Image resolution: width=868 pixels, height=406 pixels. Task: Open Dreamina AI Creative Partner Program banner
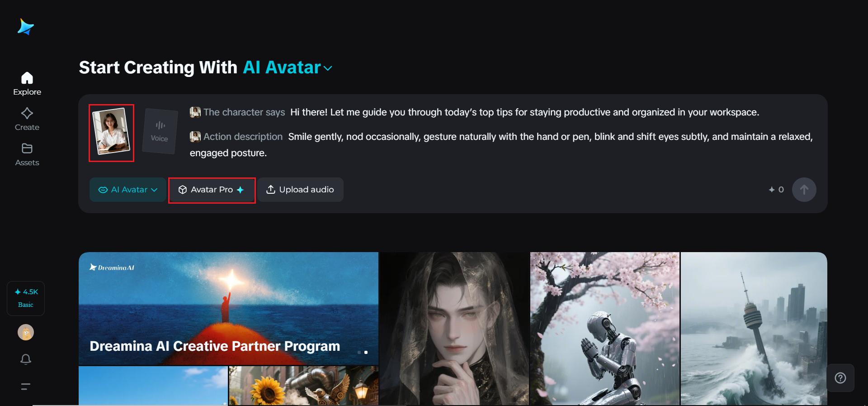[228, 308]
